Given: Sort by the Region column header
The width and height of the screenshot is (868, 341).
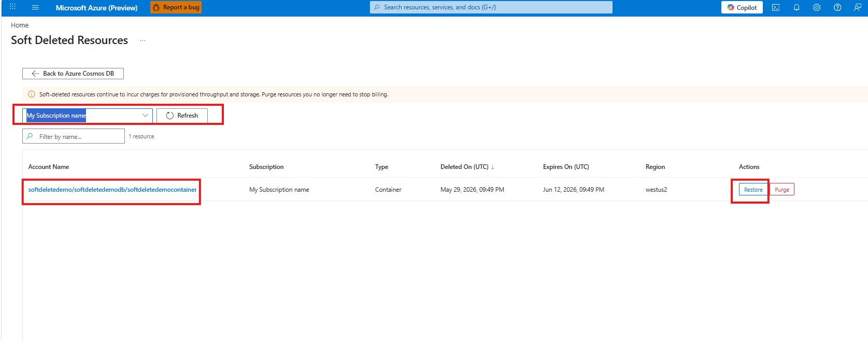Looking at the screenshot, I should (x=655, y=167).
